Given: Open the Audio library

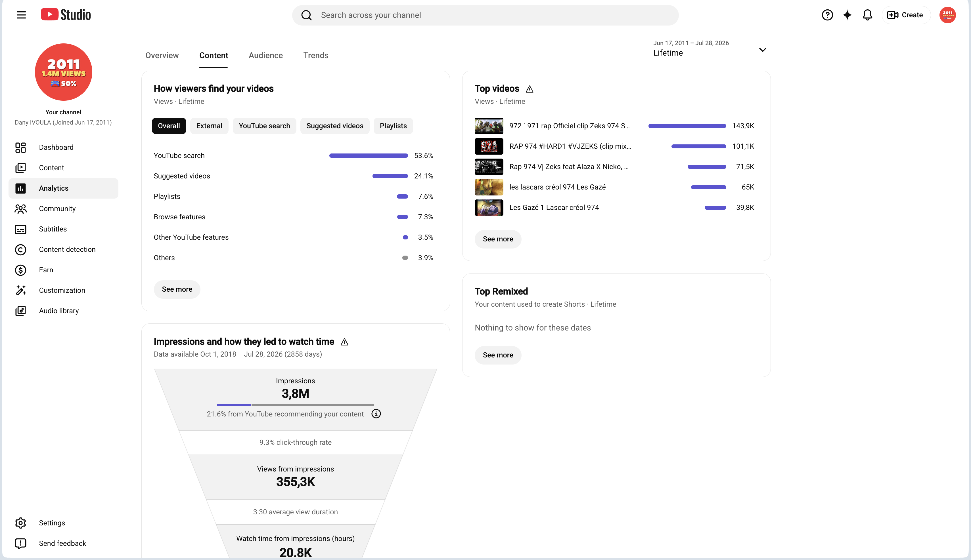Looking at the screenshot, I should [64, 310].
